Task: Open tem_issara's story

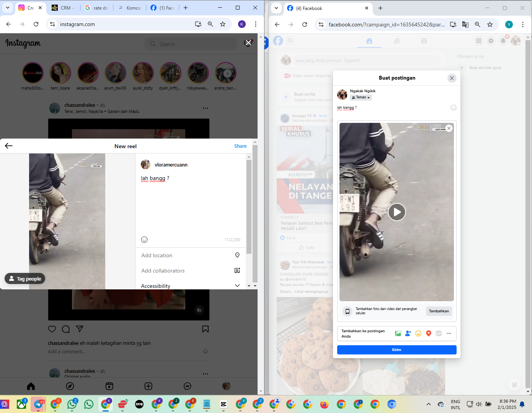Action: point(60,73)
